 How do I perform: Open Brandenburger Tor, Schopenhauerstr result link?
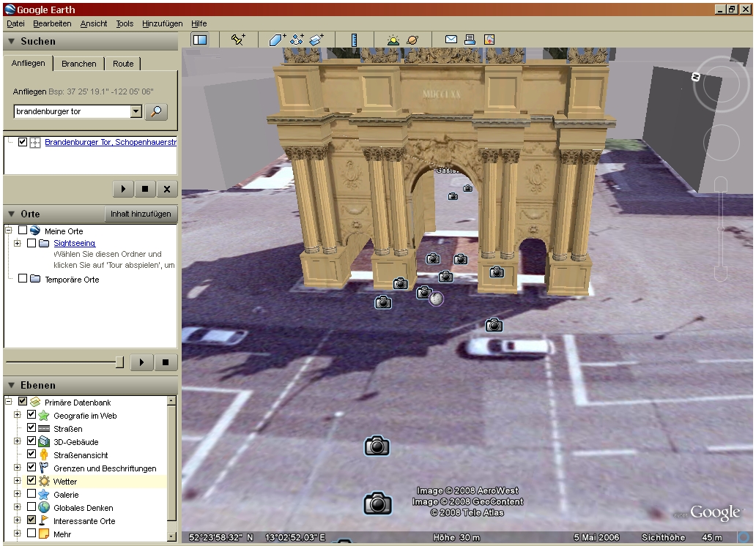click(111, 142)
